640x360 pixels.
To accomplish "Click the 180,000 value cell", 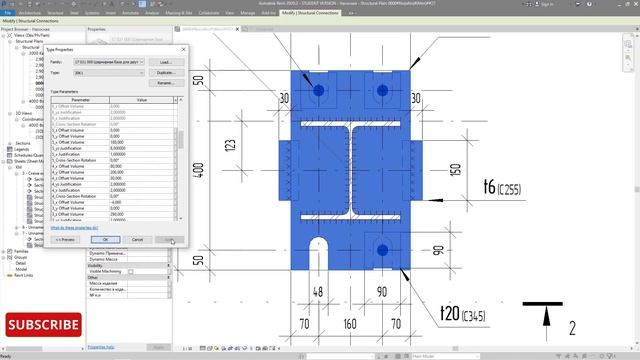I will click(x=142, y=142).
